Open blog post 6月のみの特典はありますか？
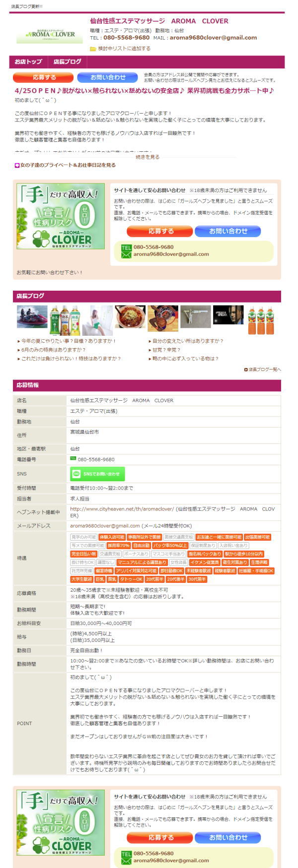Screen dimensions: 298x868 pyautogui.click(x=53, y=350)
